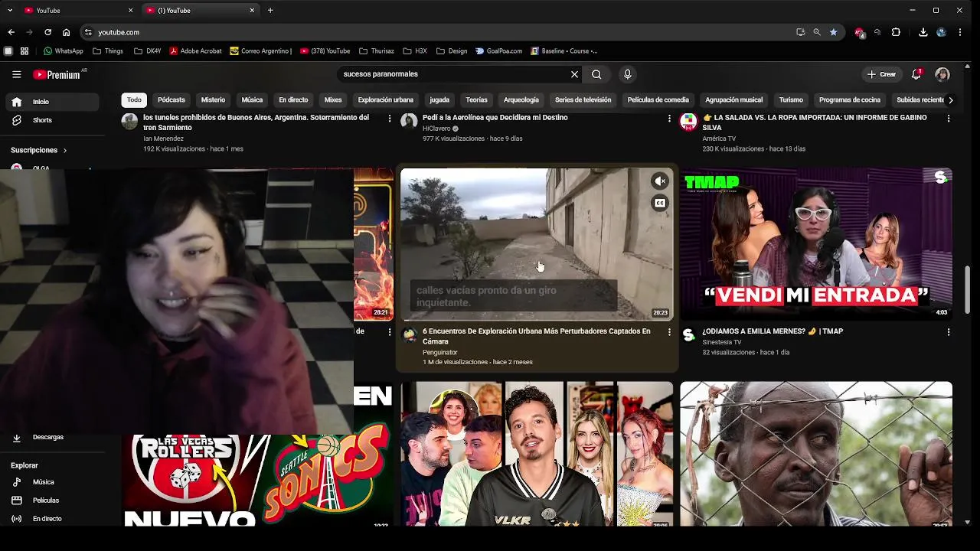Seek on the preview video progress bar
Viewport: 980px width, 551px height.
point(537,320)
